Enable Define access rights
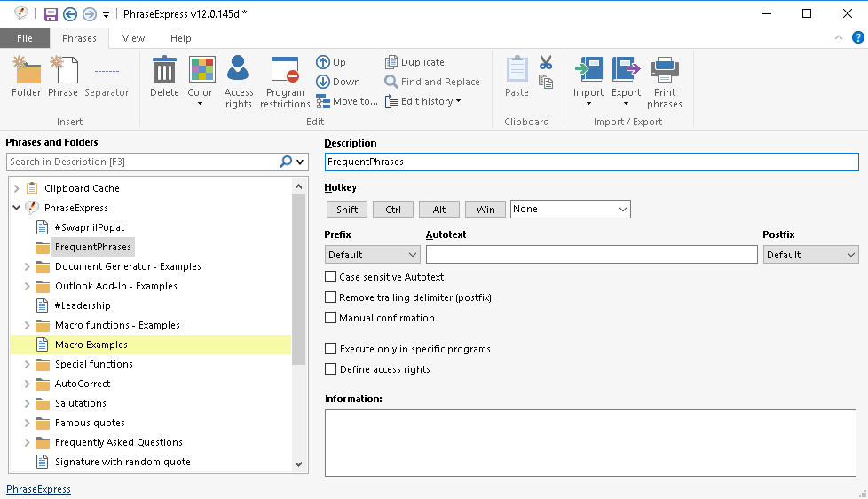Viewport: 868px width, 499px height. pyautogui.click(x=330, y=369)
